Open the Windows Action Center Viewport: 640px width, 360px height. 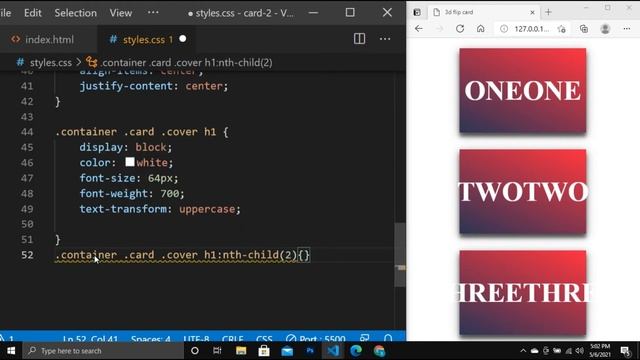coord(625,351)
